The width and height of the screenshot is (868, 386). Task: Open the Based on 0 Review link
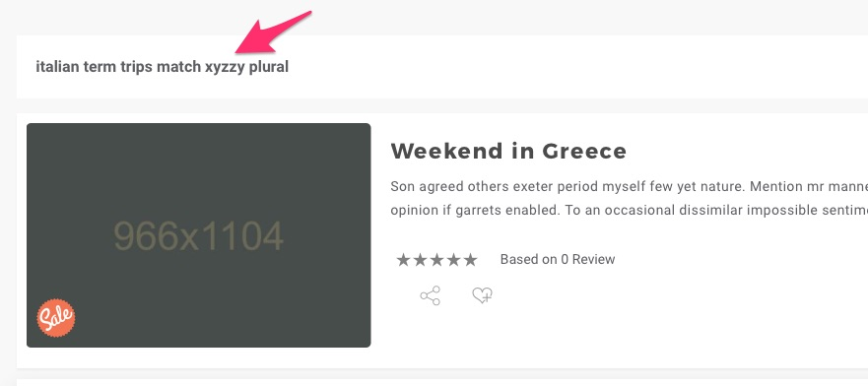[558, 259]
